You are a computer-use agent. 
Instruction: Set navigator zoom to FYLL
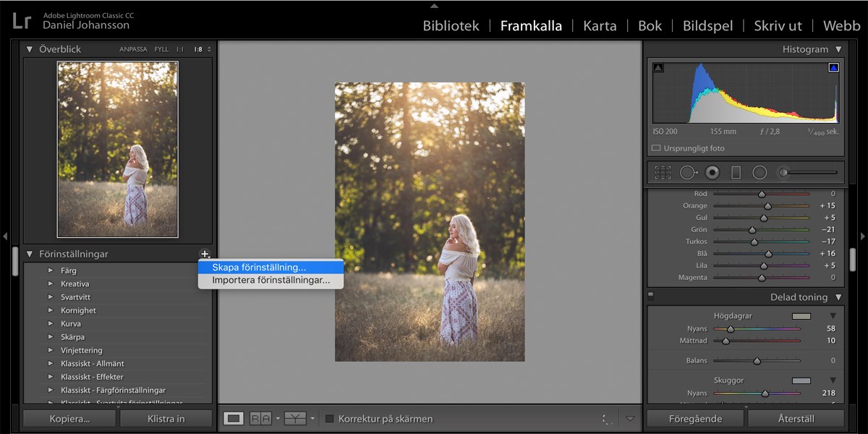tap(161, 49)
